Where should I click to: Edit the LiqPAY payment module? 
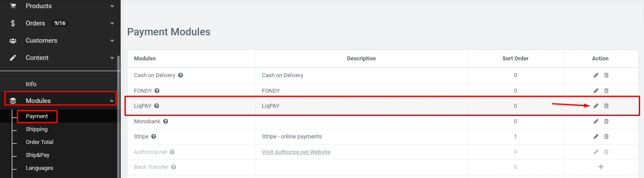tap(596, 106)
